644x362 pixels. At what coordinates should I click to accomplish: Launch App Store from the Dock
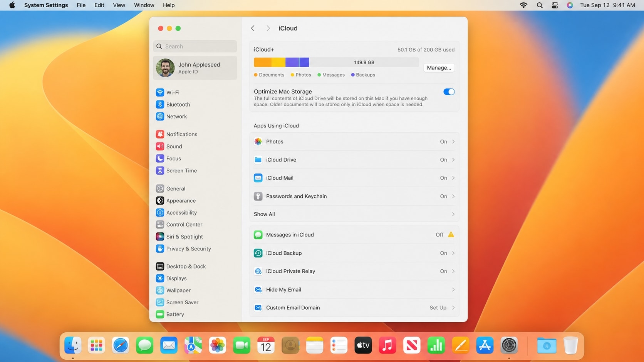(485, 345)
